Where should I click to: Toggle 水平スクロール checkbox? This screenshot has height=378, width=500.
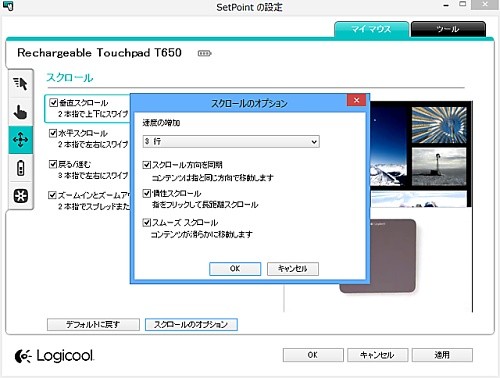coord(53,133)
